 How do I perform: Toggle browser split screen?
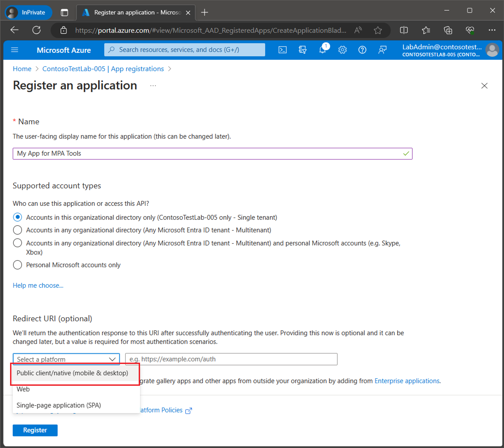tap(404, 30)
